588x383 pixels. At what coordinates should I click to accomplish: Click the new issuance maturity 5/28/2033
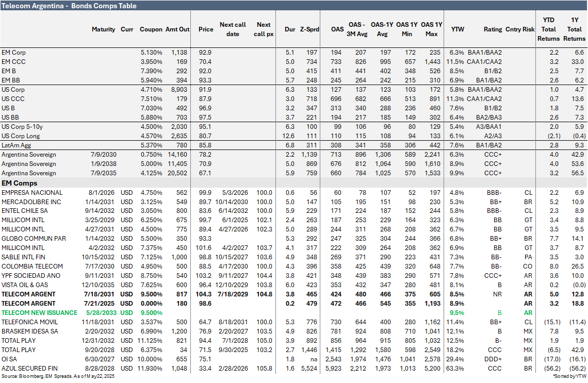click(101, 312)
